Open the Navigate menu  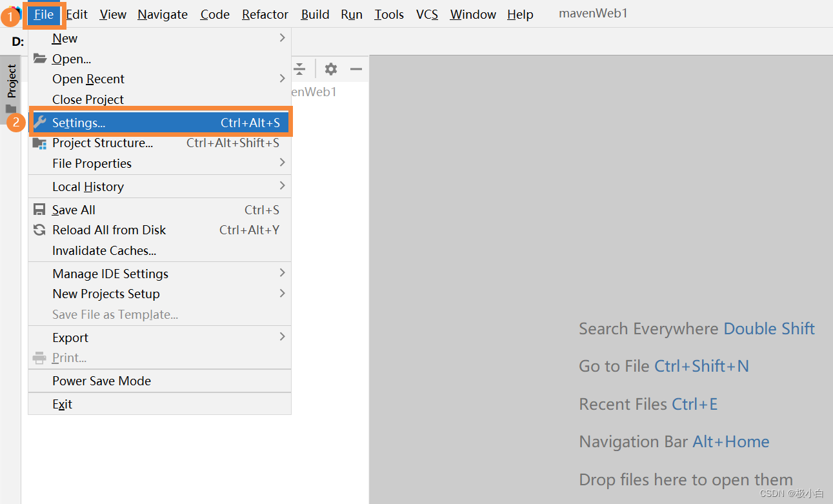pyautogui.click(x=163, y=14)
